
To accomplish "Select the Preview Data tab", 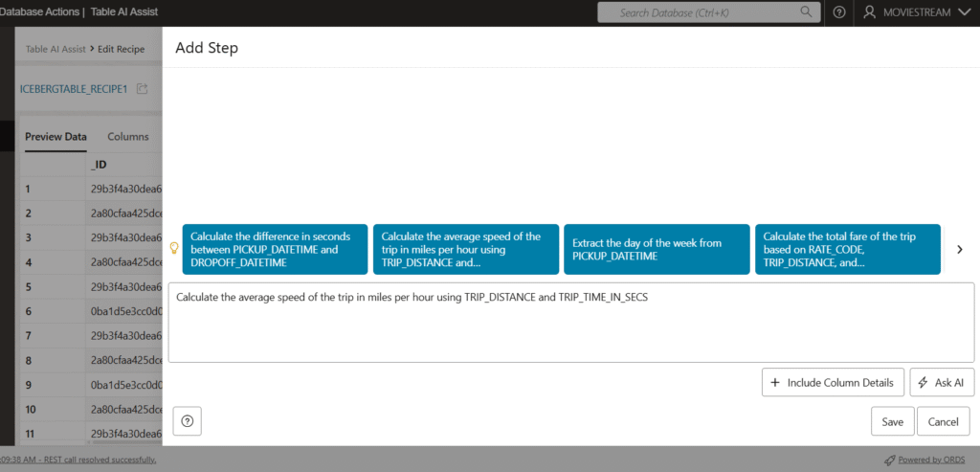I will tap(56, 137).
